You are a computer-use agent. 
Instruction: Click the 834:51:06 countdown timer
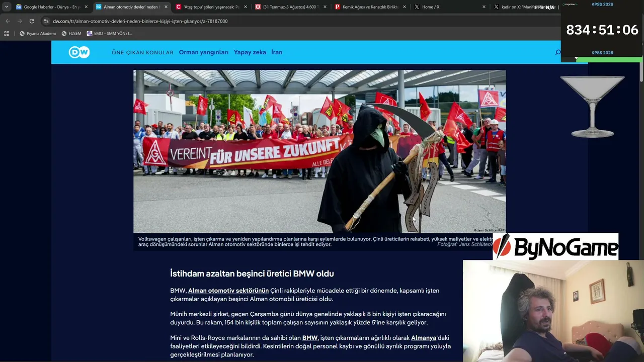click(x=602, y=30)
